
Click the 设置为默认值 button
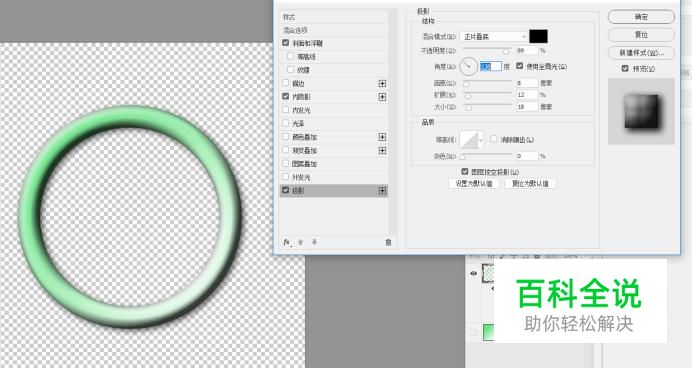[x=474, y=184]
